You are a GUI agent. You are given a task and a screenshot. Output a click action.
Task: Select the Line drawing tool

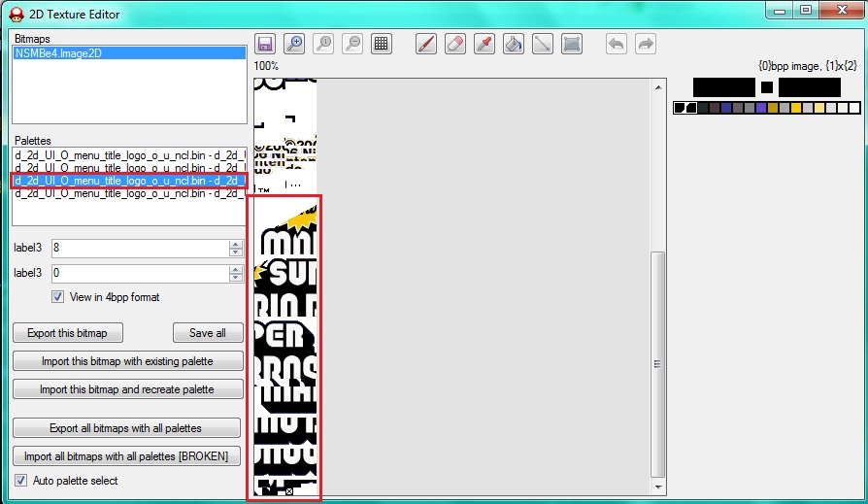(x=543, y=44)
